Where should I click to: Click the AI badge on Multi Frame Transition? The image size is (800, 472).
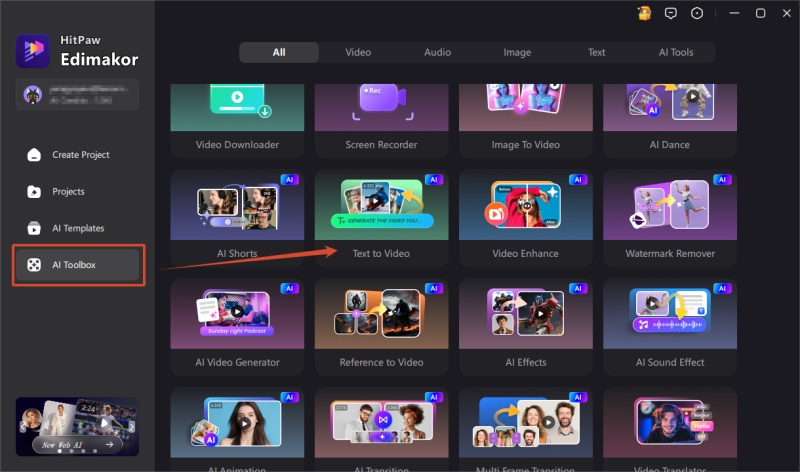click(x=578, y=397)
